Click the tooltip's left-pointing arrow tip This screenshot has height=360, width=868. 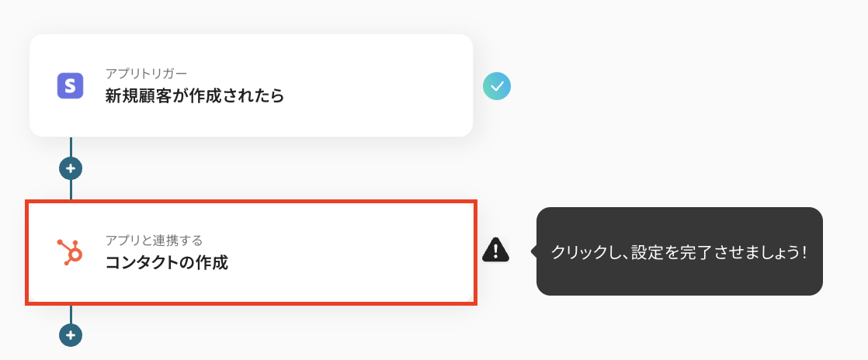[533, 251]
